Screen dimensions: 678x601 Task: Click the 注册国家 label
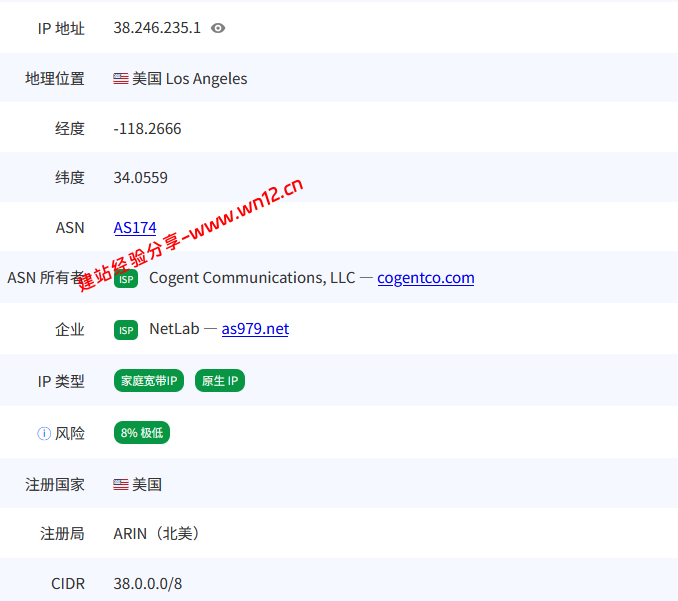pos(54,485)
